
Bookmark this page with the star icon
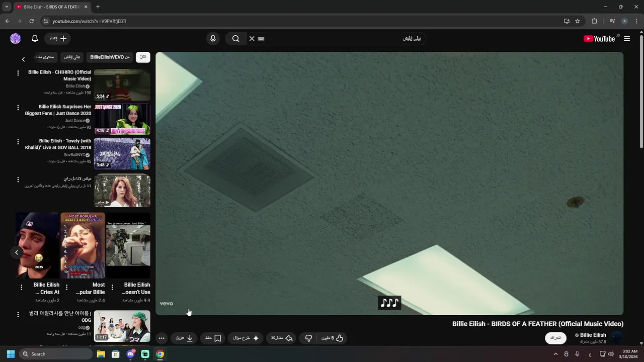point(578,21)
